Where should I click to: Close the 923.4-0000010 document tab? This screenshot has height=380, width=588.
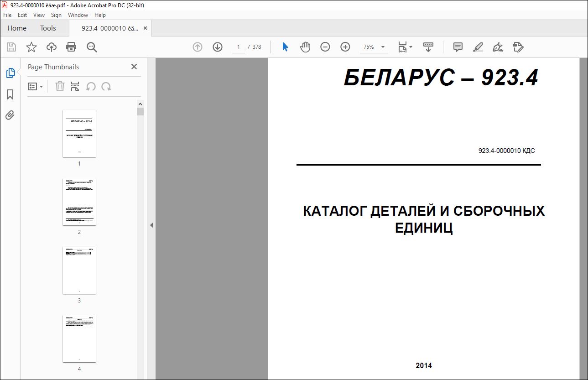click(x=145, y=28)
